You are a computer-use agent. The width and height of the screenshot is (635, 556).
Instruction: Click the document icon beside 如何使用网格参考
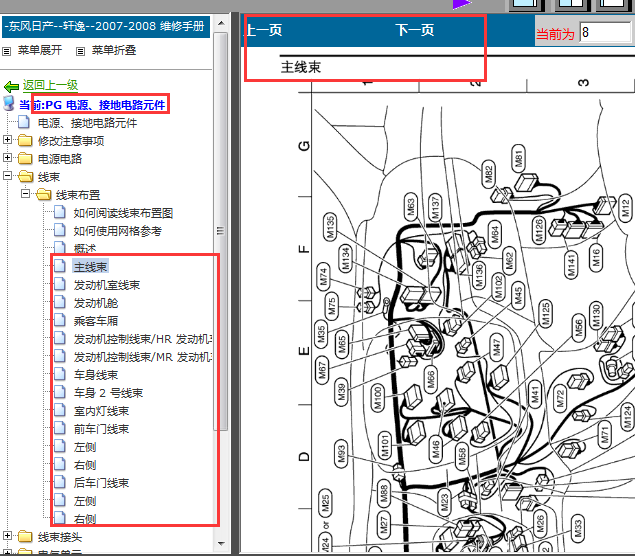pyautogui.click(x=60, y=230)
